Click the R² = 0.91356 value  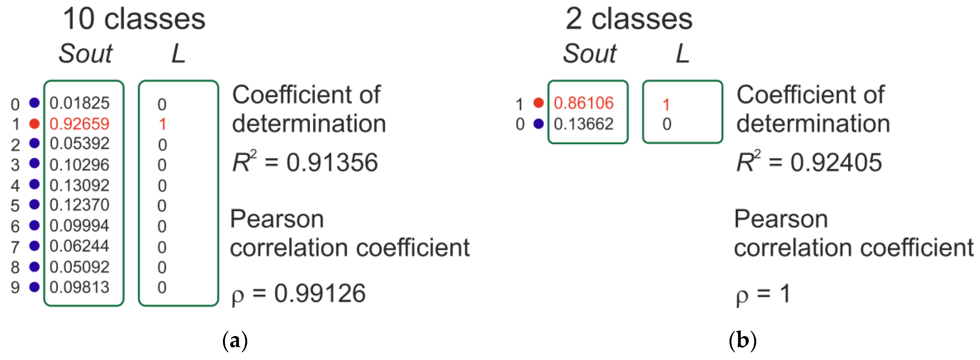(x=305, y=162)
